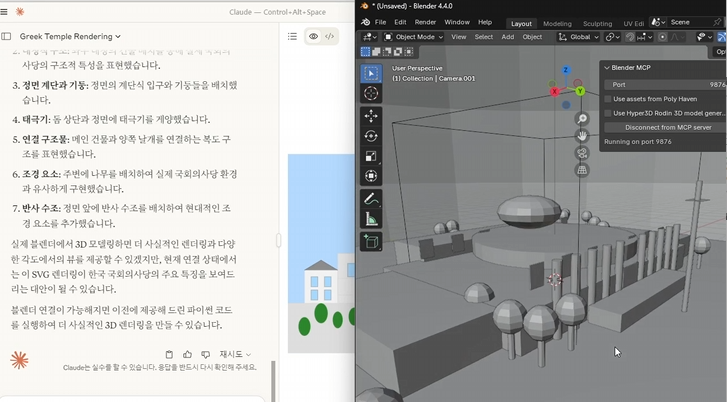Choose the Set new selection mode icon
Viewport: 727px width, 402px height.
pos(366,51)
